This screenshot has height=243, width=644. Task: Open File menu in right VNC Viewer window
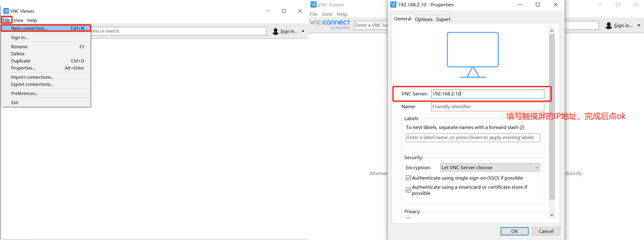click(x=314, y=14)
